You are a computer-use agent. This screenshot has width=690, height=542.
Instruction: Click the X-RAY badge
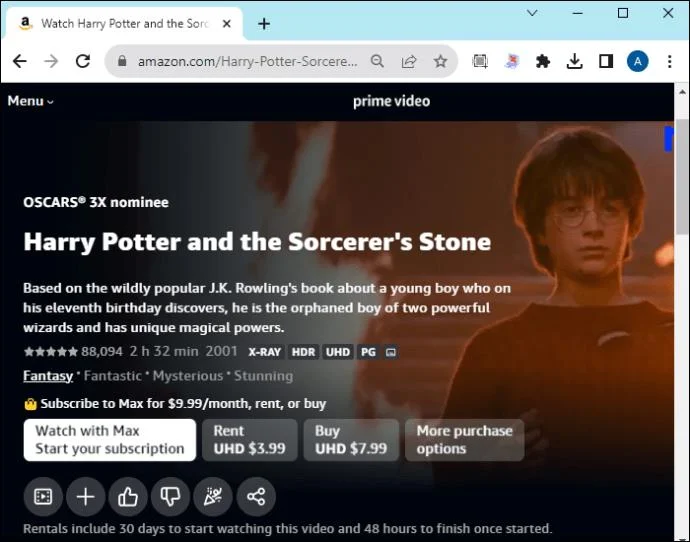point(264,352)
